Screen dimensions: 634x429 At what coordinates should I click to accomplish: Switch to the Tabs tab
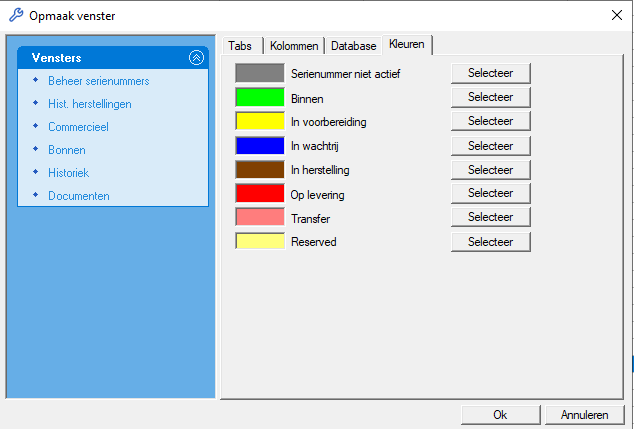pos(240,46)
